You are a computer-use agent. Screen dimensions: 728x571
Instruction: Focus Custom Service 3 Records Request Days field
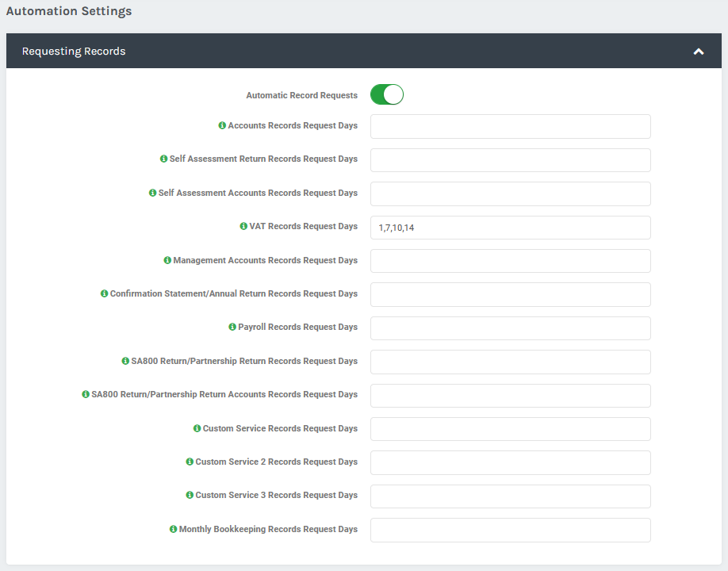510,496
